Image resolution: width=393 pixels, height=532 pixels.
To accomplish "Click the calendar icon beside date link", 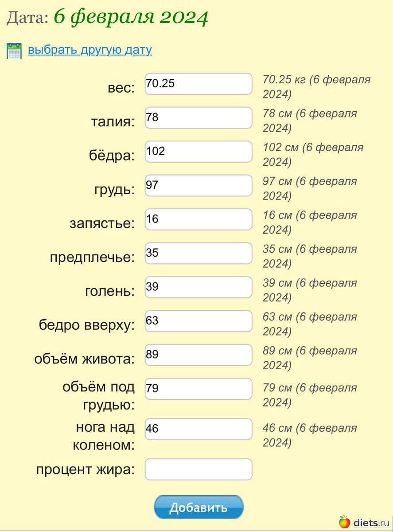I will [x=14, y=51].
